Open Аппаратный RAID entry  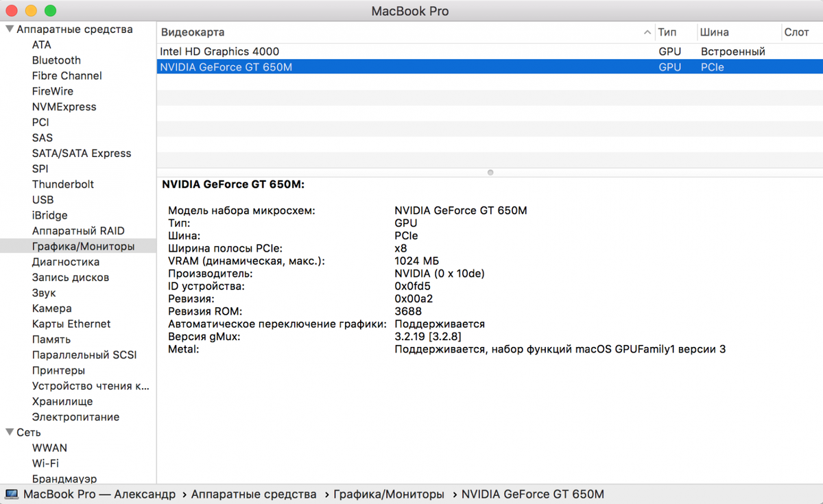click(78, 231)
